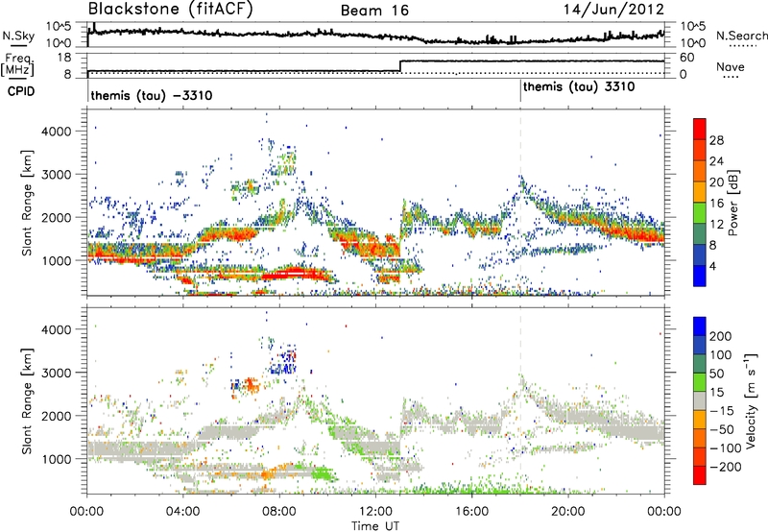Click the "Freq. [MHz]" axis label
This screenshot has height=532, width=768.
pyautogui.click(x=17, y=65)
